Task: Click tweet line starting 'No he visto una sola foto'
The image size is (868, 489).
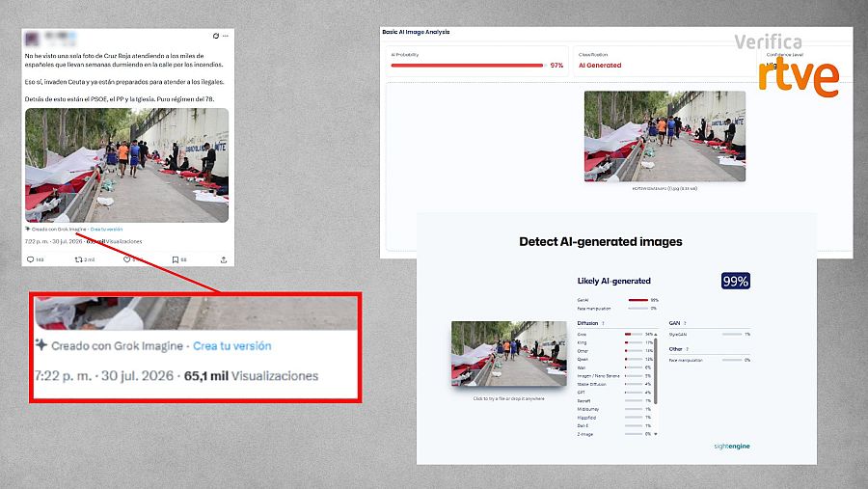Action: click(114, 56)
